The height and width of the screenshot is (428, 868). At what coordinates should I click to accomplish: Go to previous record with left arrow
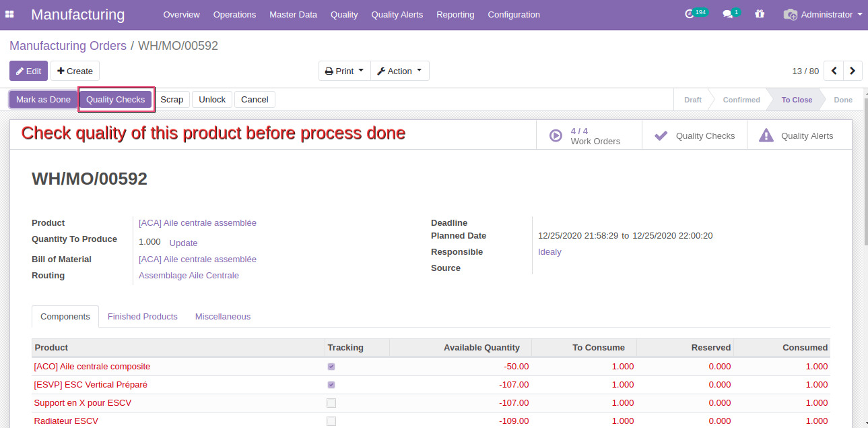834,71
